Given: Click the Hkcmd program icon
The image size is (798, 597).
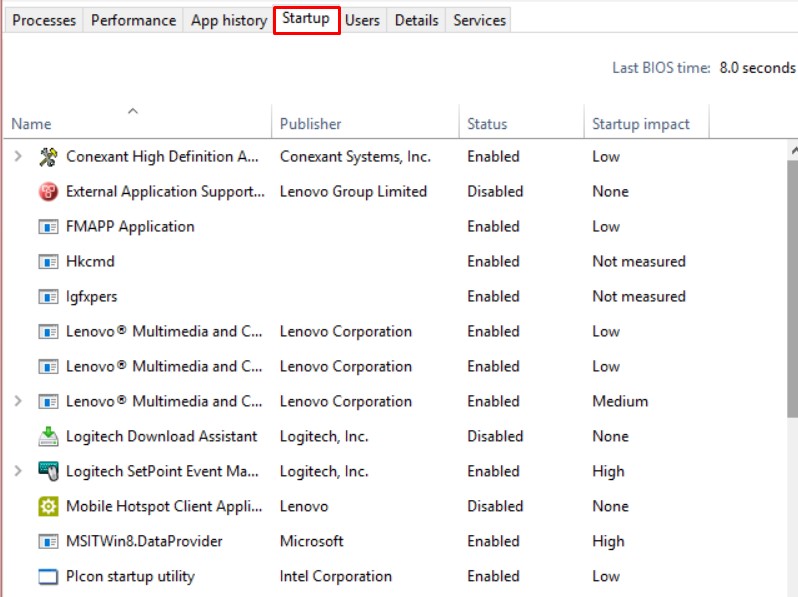Looking at the screenshot, I should pyautogui.click(x=48, y=262).
